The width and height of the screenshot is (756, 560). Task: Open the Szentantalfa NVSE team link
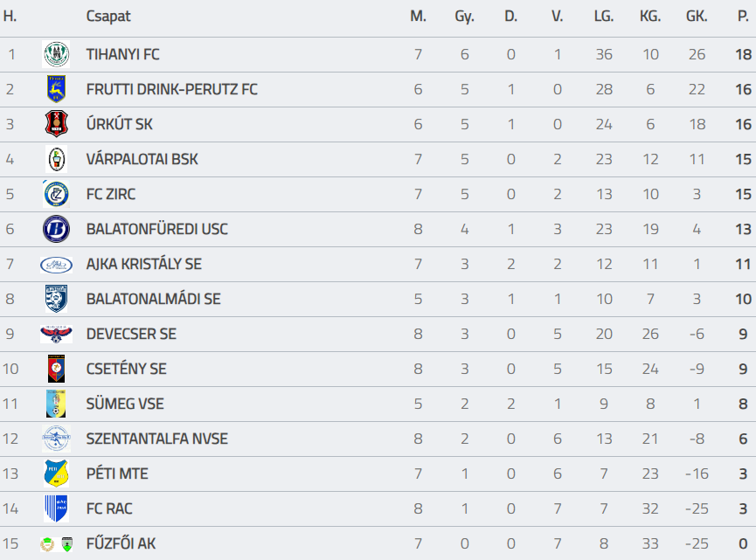pos(156,439)
